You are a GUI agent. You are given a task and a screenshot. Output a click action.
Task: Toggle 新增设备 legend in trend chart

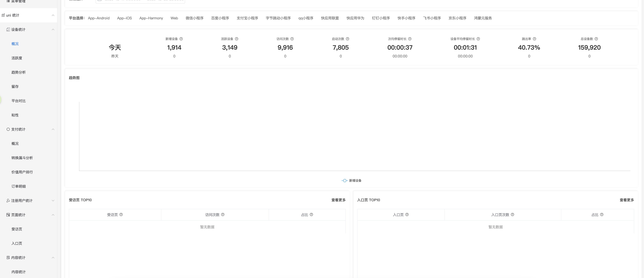click(351, 181)
